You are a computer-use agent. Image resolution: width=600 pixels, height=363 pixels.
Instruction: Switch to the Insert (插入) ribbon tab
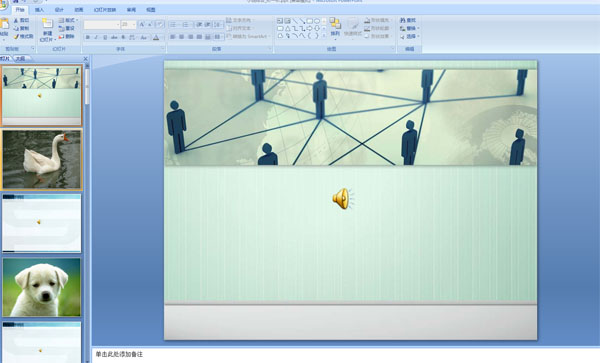coord(39,10)
